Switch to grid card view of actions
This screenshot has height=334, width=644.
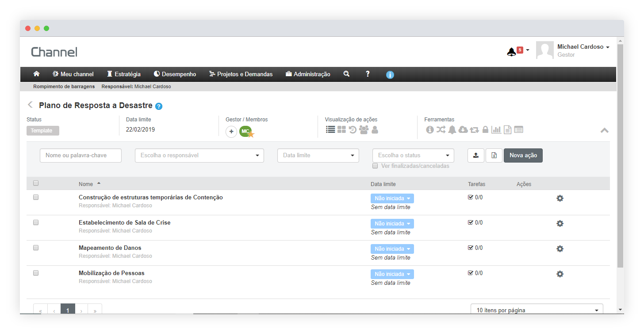341,129
